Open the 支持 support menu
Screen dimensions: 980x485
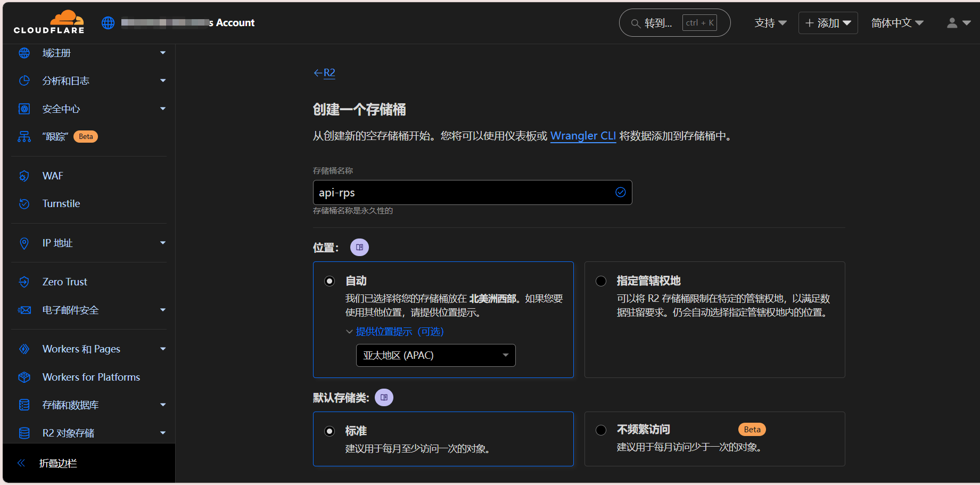[x=770, y=23]
